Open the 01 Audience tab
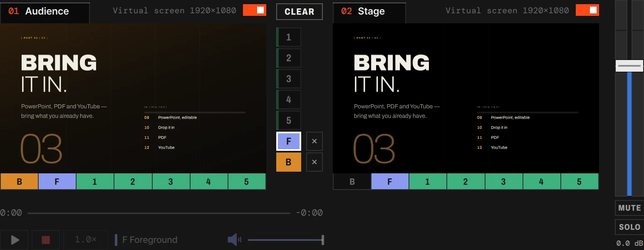This screenshot has height=250, width=644. tap(45, 12)
